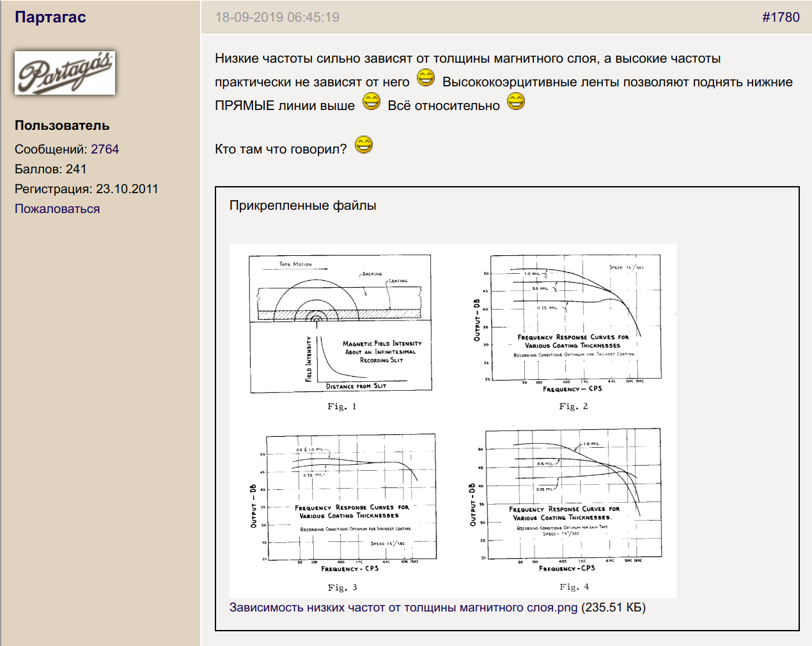Open post number #1780 permalink
812x646 pixels.
[x=780, y=17]
